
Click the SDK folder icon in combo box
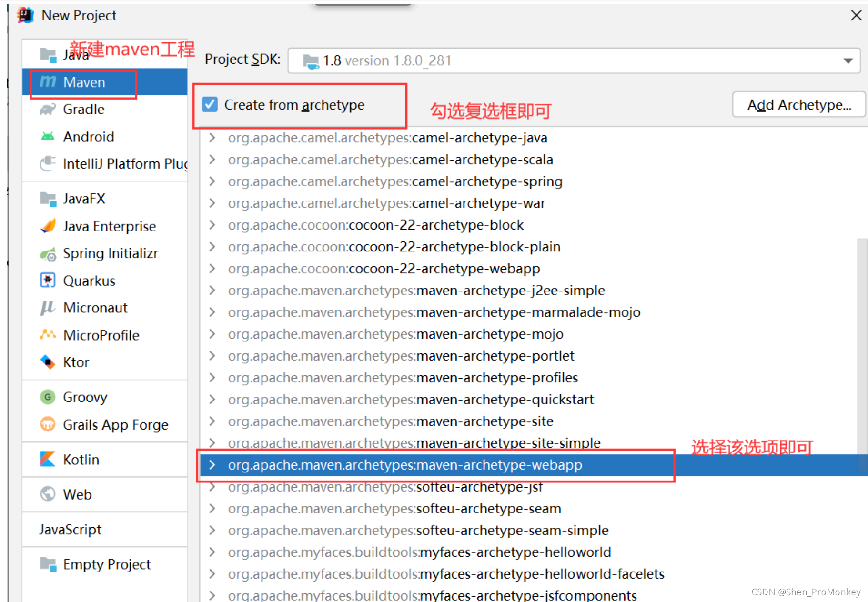(311, 61)
